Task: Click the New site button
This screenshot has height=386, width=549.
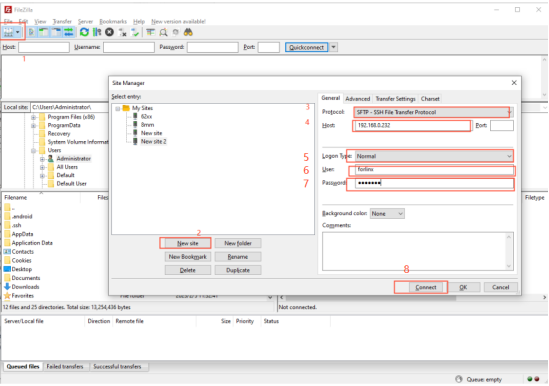Action: (x=188, y=243)
